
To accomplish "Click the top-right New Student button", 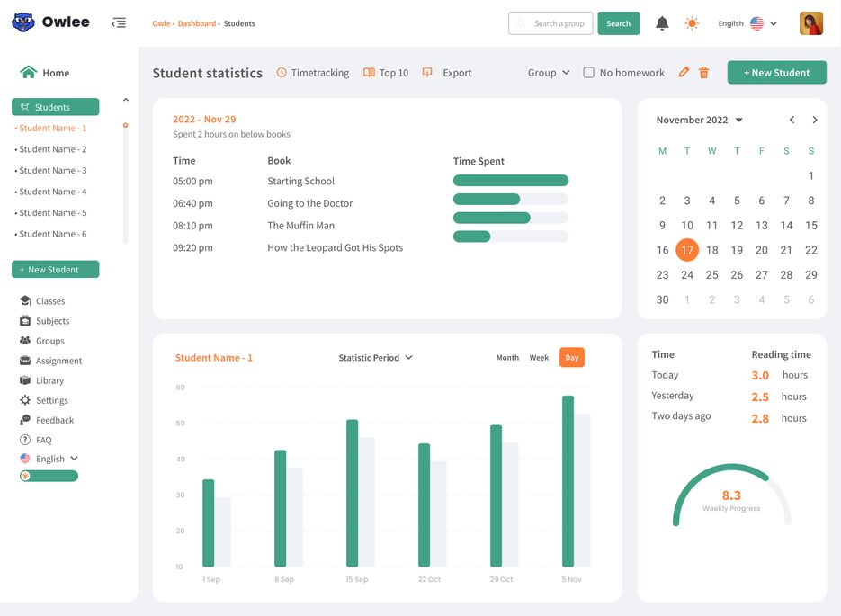I will coord(776,73).
